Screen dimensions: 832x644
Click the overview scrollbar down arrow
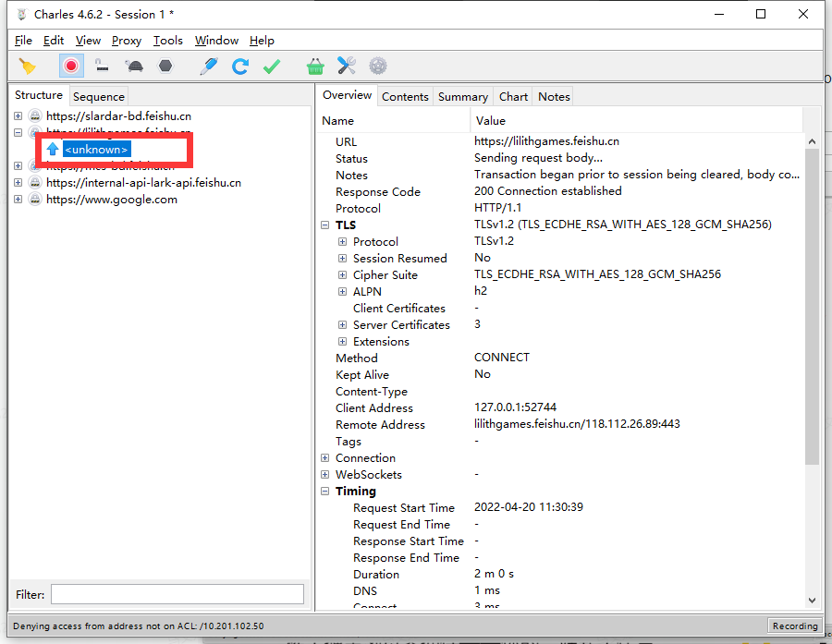[x=812, y=600]
